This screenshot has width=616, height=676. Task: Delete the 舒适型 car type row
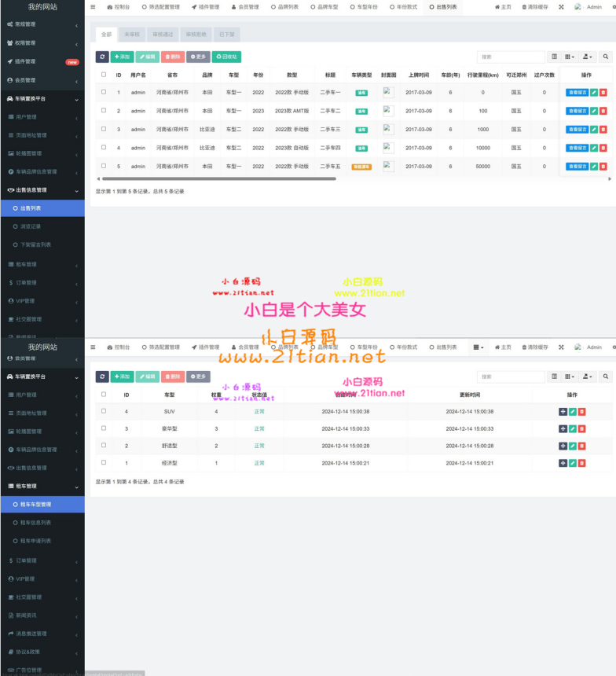tap(581, 446)
